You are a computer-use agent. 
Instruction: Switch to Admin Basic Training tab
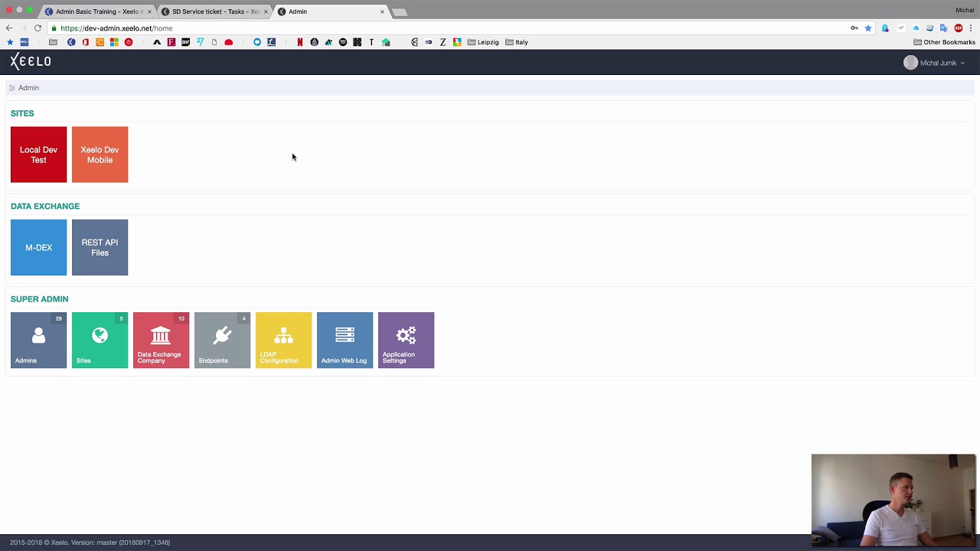(x=98, y=11)
